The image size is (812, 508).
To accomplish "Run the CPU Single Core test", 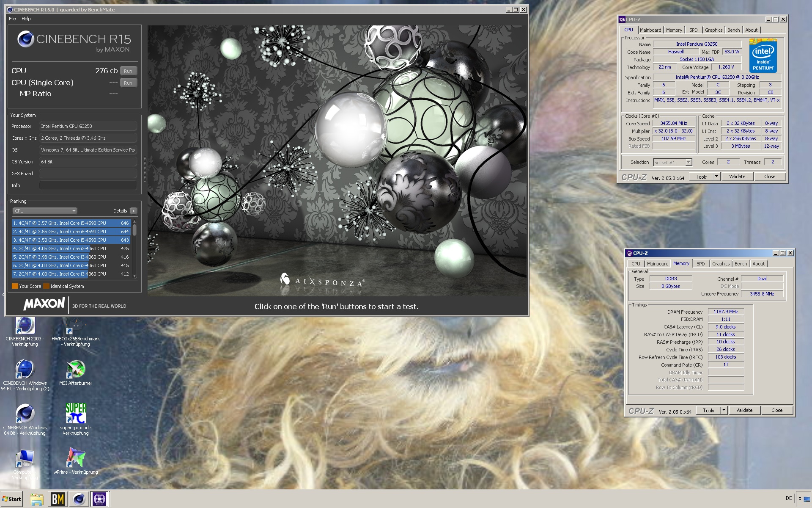I will [x=128, y=83].
